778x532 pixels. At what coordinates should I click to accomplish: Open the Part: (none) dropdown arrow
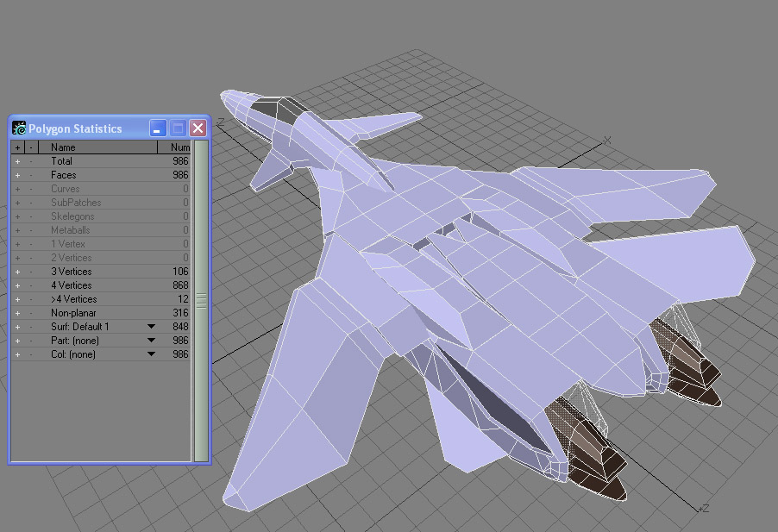click(151, 341)
